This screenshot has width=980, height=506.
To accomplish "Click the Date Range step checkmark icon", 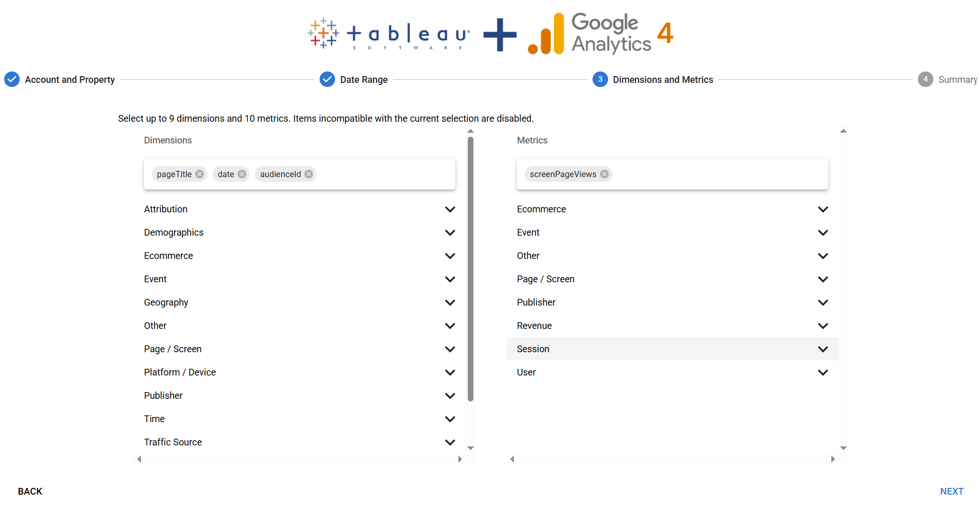I will point(327,79).
